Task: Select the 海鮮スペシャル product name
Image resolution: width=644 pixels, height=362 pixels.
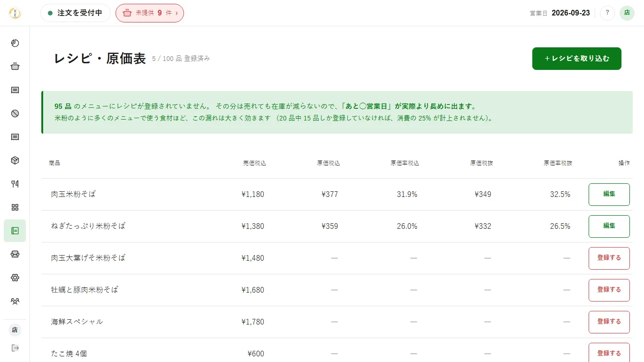Action: coord(77,322)
